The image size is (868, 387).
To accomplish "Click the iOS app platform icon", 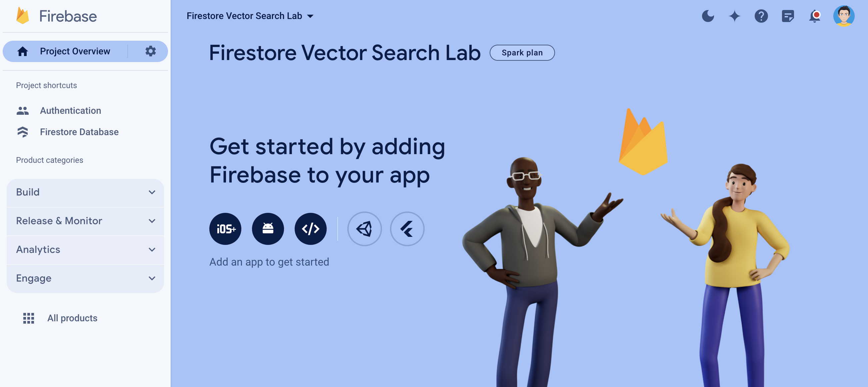I will click(x=225, y=228).
